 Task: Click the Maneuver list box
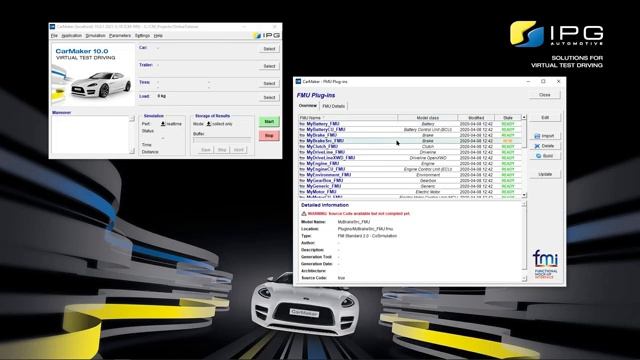coord(90,135)
